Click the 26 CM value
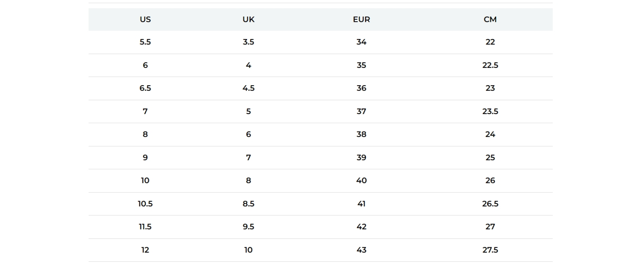 click(490, 181)
